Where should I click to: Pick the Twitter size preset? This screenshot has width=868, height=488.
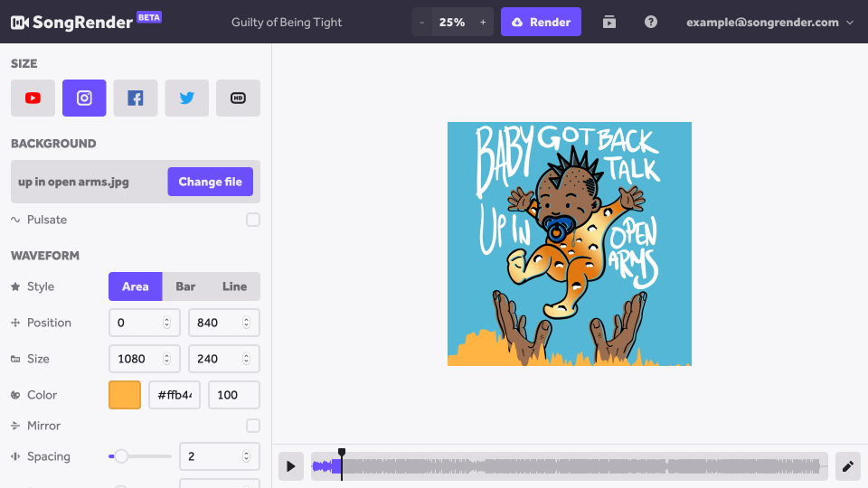187,99
